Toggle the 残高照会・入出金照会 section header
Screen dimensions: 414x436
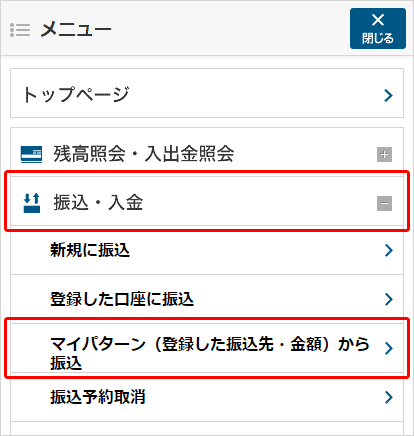207,152
